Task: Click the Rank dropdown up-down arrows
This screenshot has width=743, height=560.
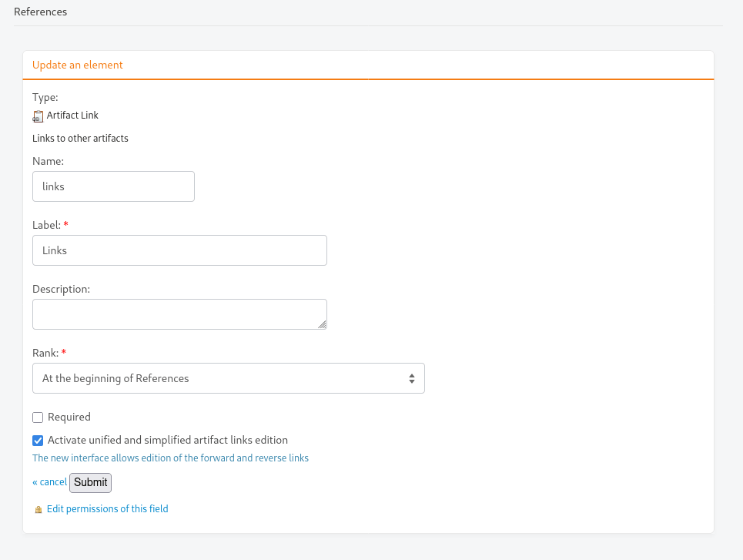Action: click(412, 378)
